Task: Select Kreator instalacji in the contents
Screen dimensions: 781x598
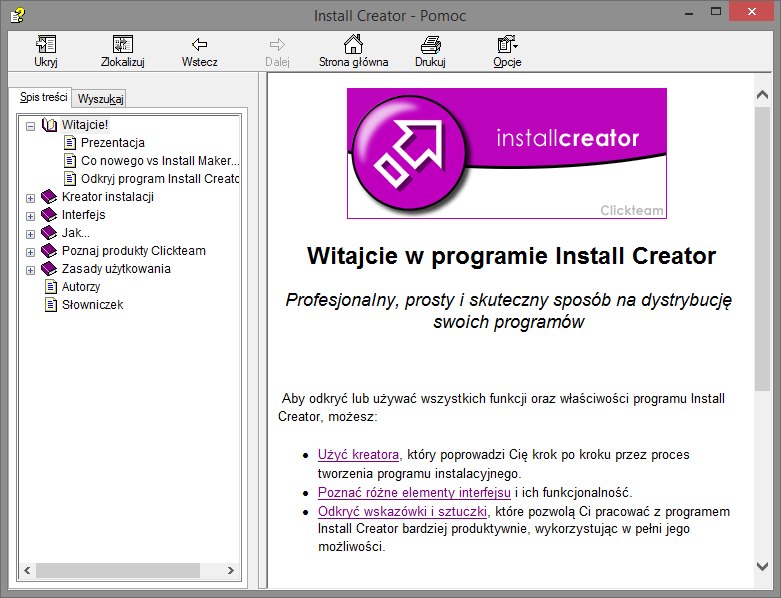Action: (x=108, y=197)
